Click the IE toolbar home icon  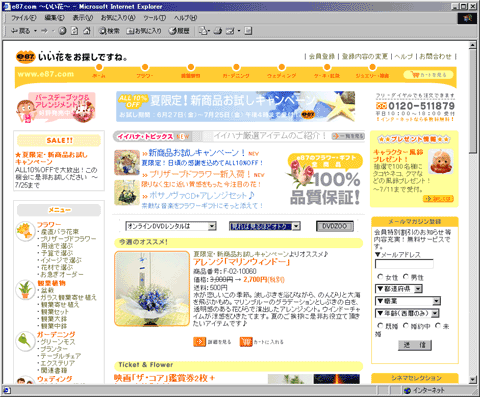(x=87, y=31)
